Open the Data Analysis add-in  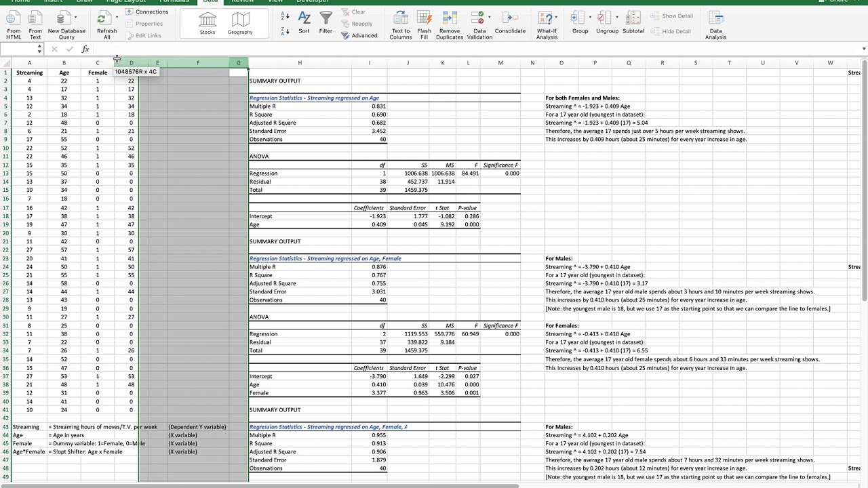click(715, 25)
